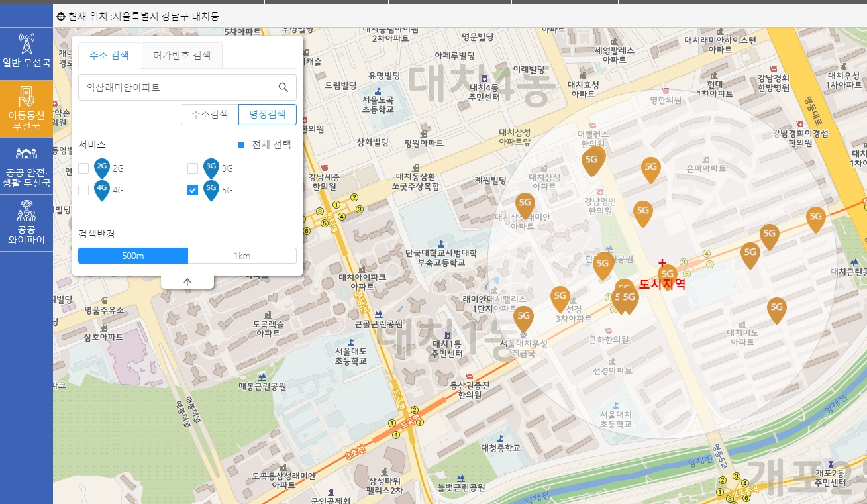Click the 대치1동 주민센터 building icon
Viewport: 867px width, 504px height.
pos(446,335)
